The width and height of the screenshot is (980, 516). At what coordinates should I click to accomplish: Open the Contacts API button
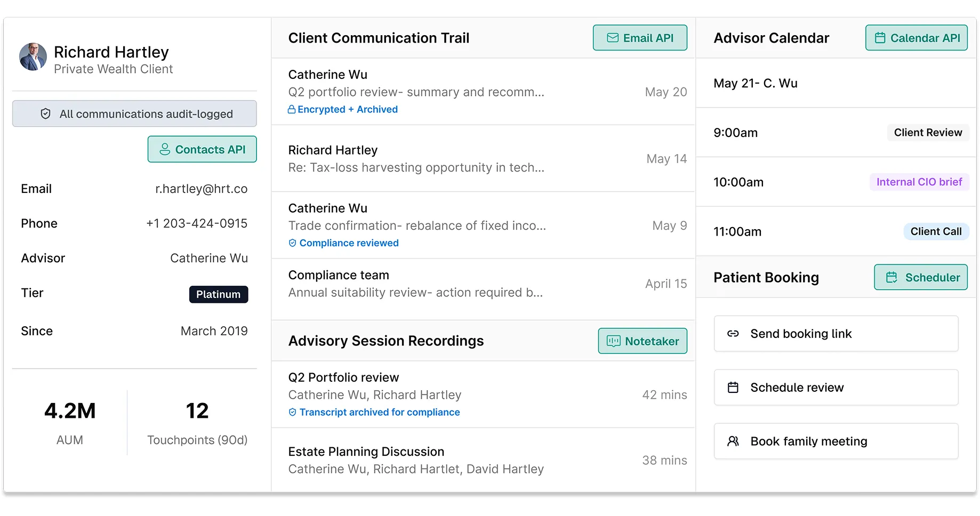[202, 149]
